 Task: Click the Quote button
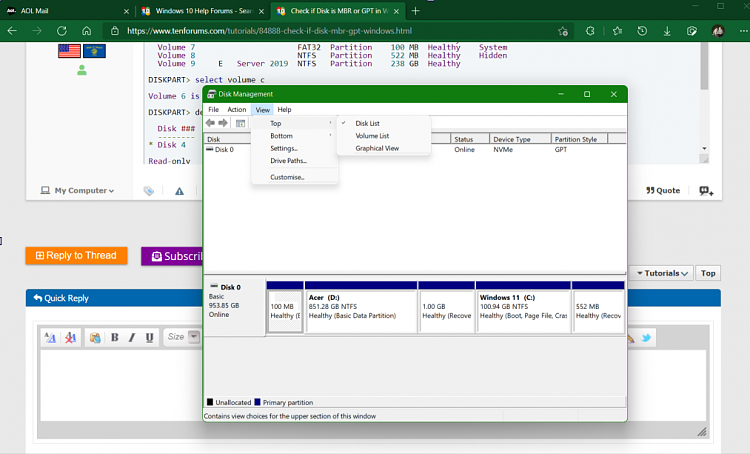point(663,190)
